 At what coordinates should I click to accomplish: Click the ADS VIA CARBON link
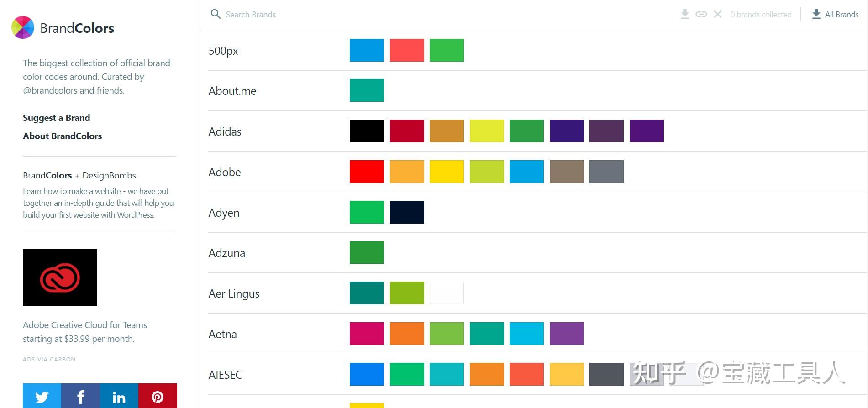click(x=49, y=360)
